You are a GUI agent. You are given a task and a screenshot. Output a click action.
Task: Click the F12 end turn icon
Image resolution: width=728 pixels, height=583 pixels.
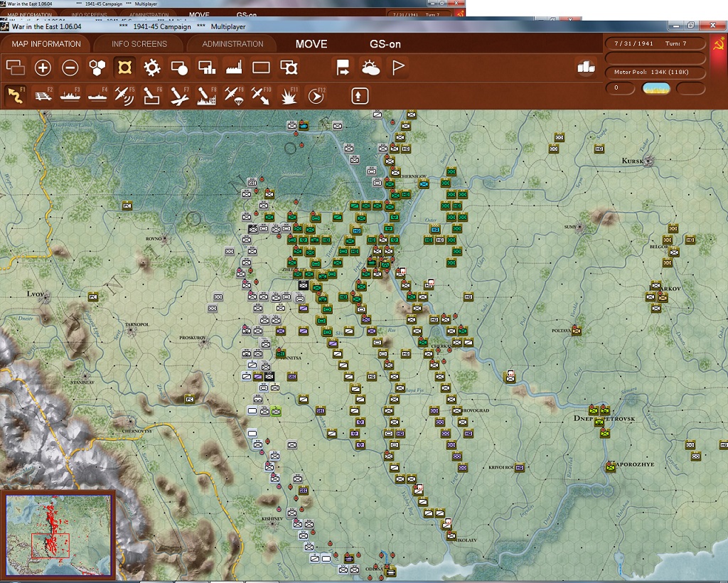(x=316, y=95)
